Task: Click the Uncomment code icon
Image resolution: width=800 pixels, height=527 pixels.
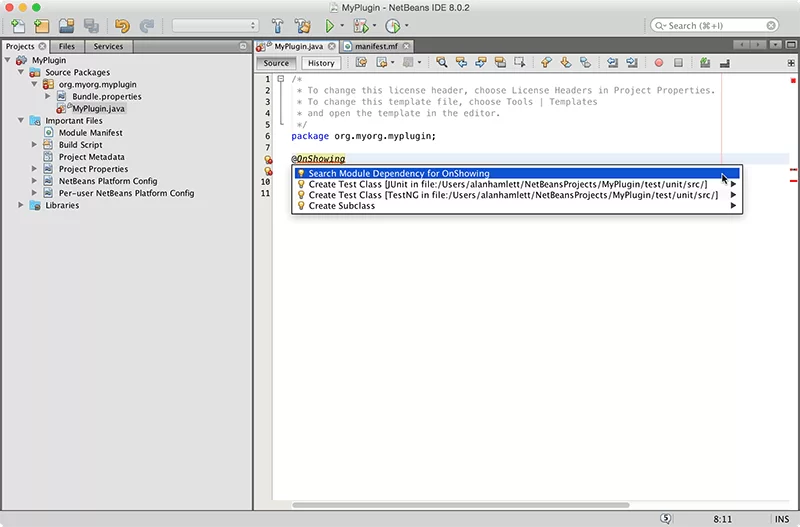Action: 724,63
